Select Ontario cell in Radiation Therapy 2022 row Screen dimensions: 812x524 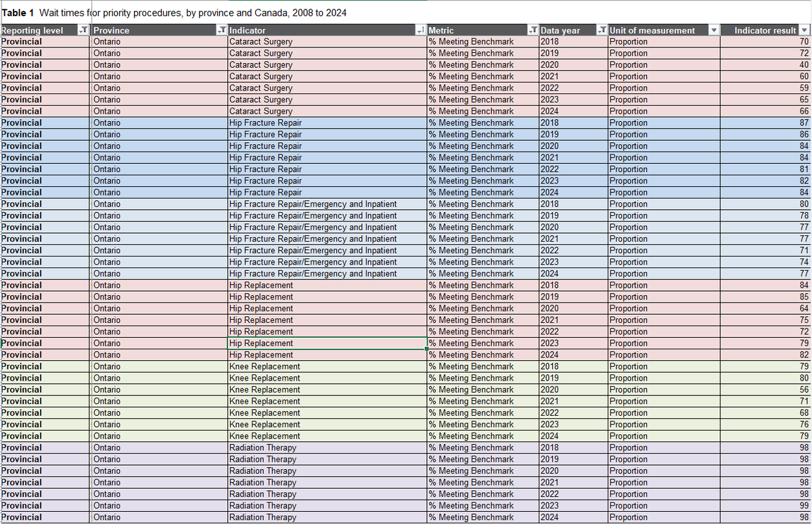click(x=159, y=494)
